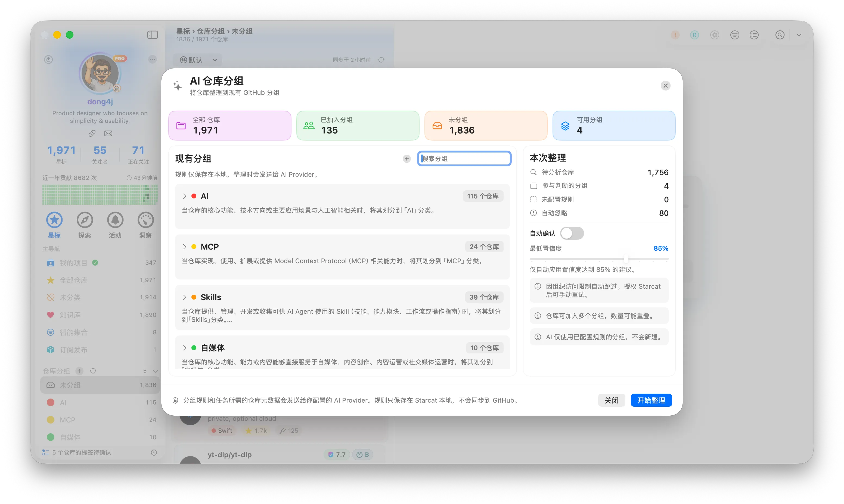Screen dimensions: 844x504
Task: Click the 10 个仓库 badge
Action: point(485,348)
